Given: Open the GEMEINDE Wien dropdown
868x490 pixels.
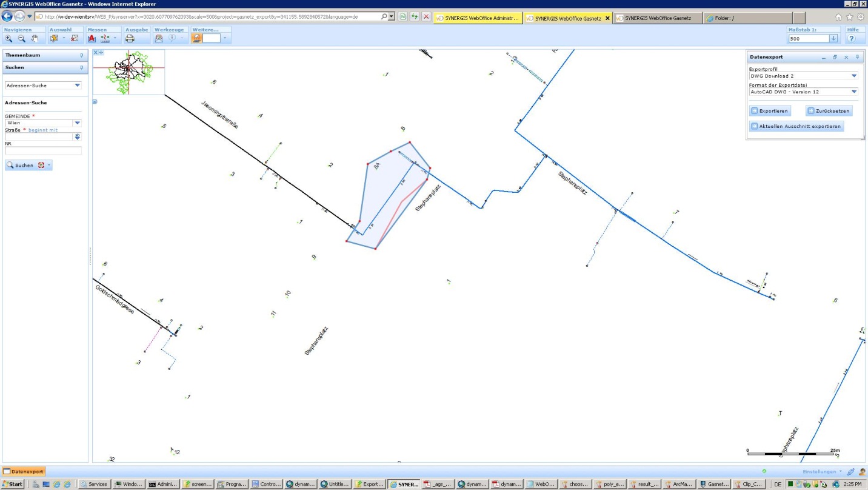Looking at the screenshot, I should [77, 122].
